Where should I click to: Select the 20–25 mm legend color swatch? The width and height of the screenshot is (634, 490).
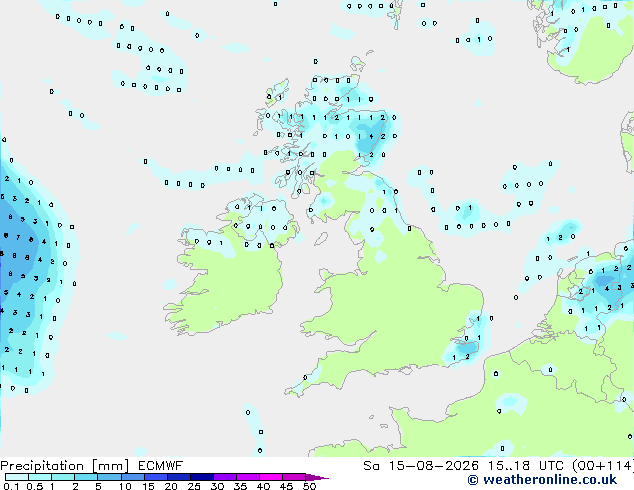click(178, 477)
